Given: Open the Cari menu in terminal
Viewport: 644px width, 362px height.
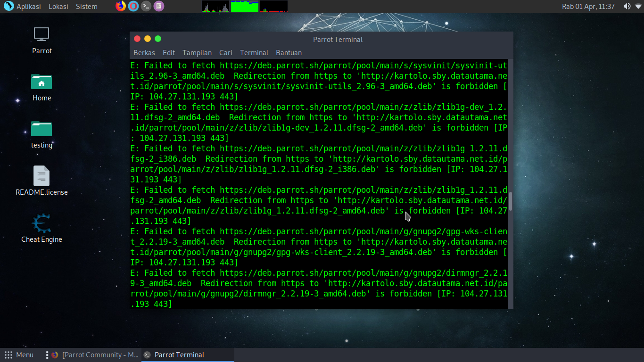Looking at the screenshot, I should [x=226, y=53].
